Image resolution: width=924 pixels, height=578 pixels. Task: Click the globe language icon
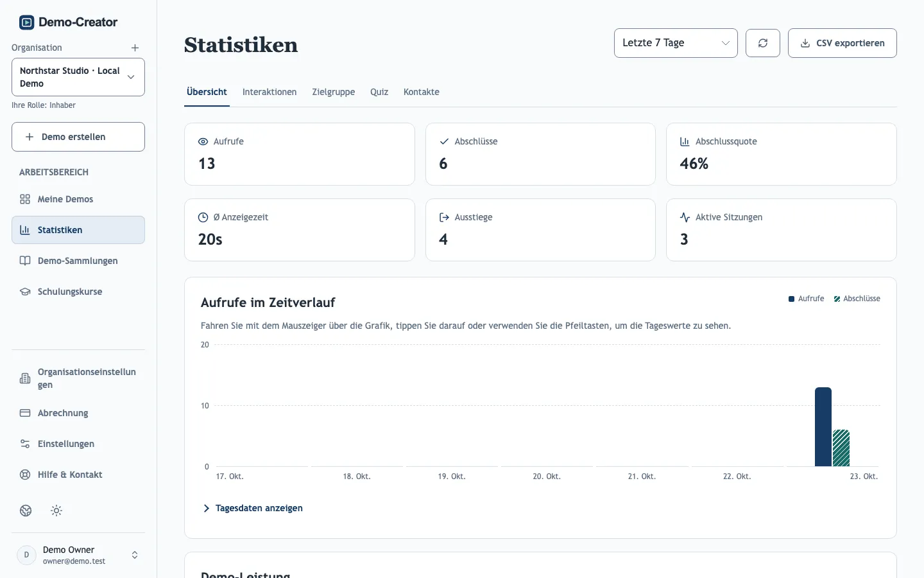pyautogui.click(x=26, y=511)
